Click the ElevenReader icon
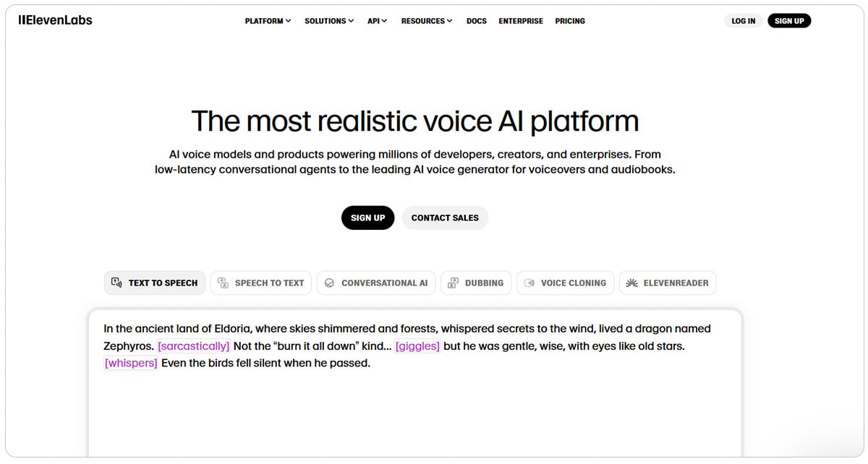The width and height of the screenshot is (868, 464). click(631, 283)
